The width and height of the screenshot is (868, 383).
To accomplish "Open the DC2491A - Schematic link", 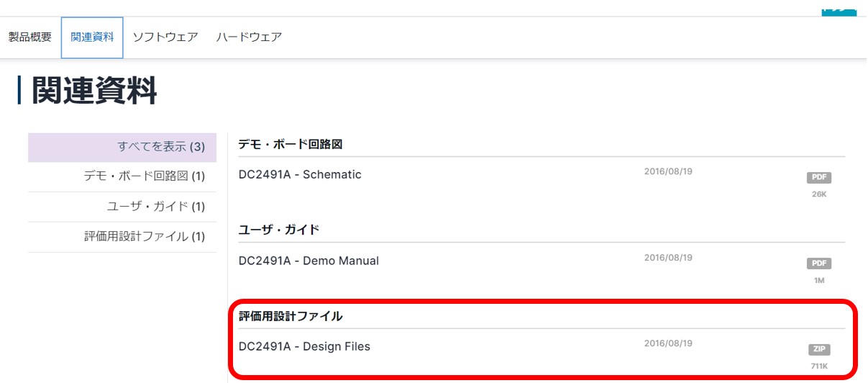I will click(x=300, y=174).
